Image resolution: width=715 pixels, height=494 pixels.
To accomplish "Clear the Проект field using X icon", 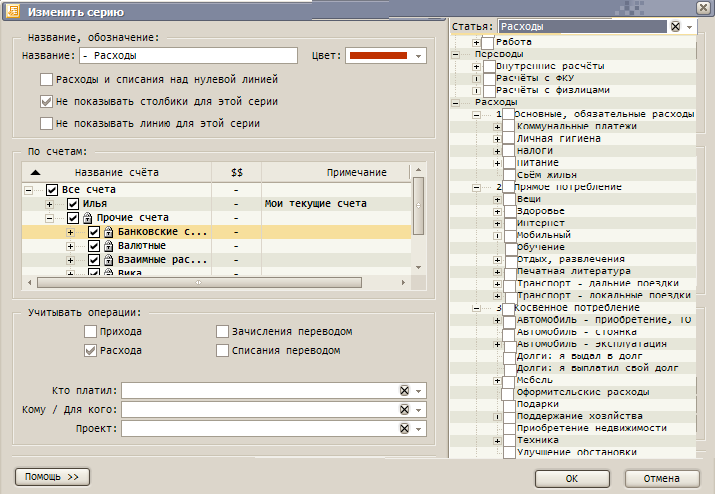I will tap(404, 429).
